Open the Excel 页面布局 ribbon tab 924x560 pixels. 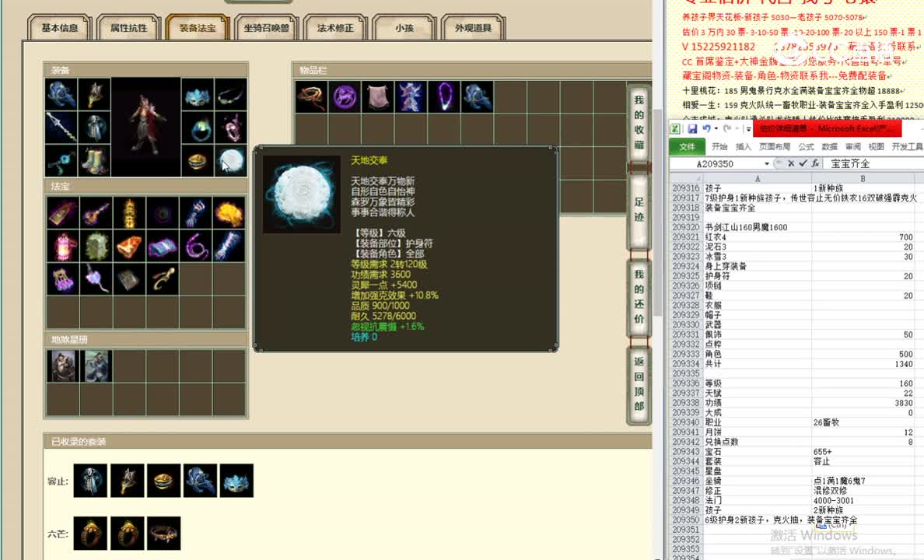pyautogui.click(x=775, y=147)
